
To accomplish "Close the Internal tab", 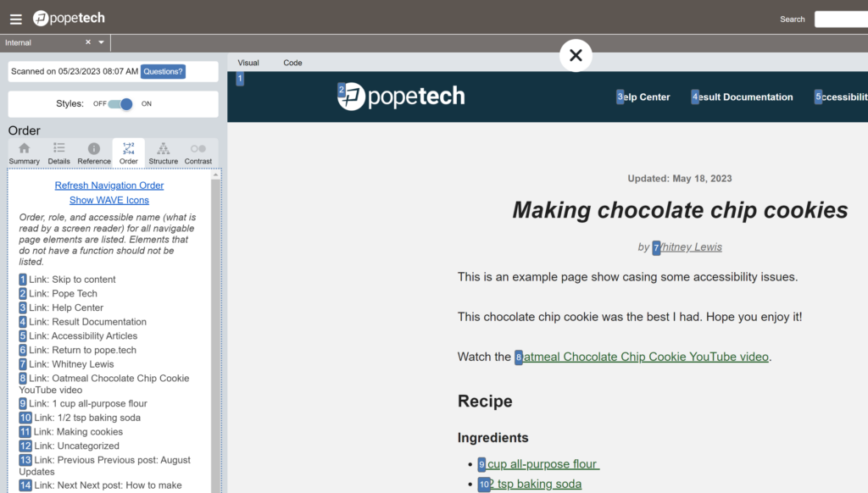I will tap(88, 42).
